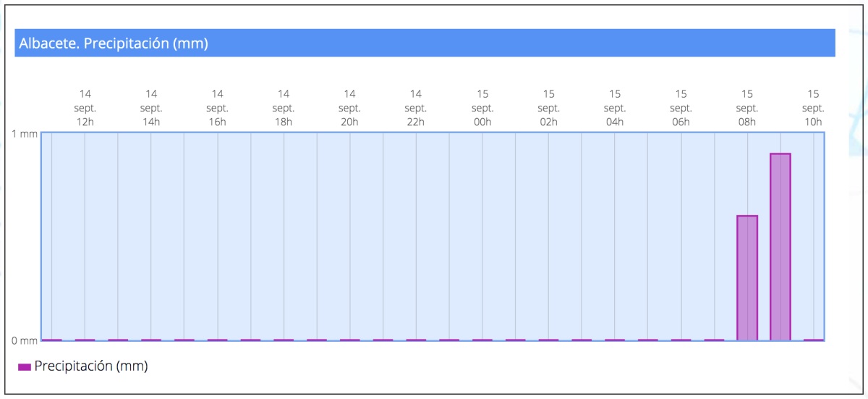Select the 15 sept. 06h axis label

point(681,108)
